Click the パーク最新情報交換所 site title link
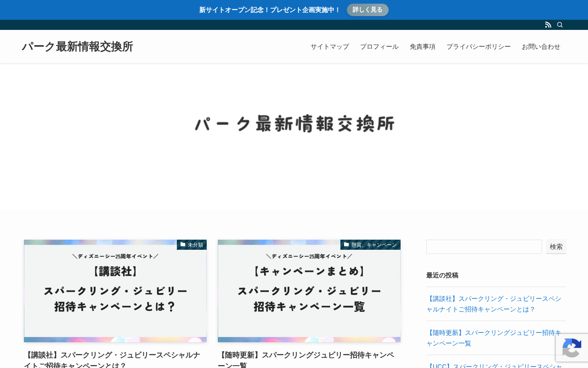The width and height of the screenshot is (588, 368). 77,46
